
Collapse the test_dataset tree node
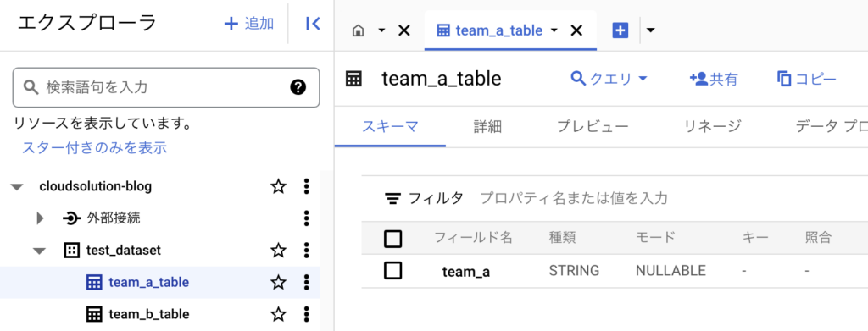click(x=39, y=251)
